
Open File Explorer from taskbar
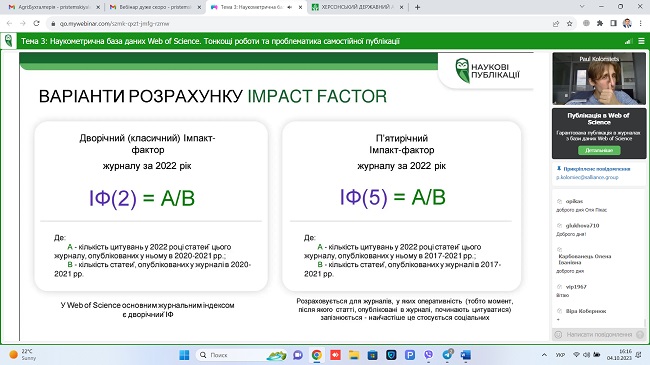click(x=354, y=355)
